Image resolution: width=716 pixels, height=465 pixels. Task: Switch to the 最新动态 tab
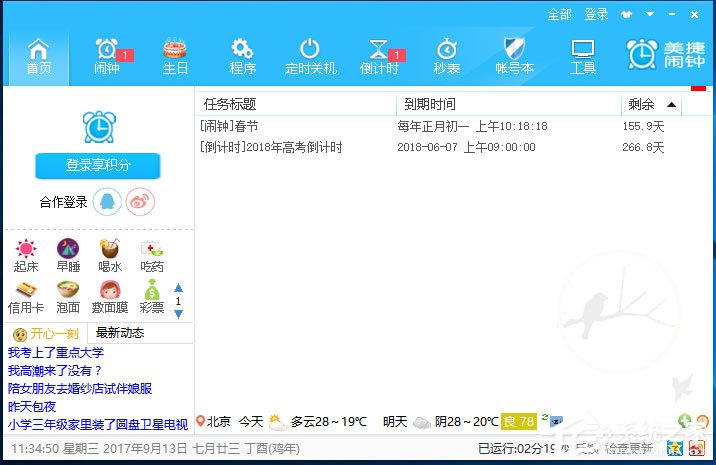coord(120,333)
